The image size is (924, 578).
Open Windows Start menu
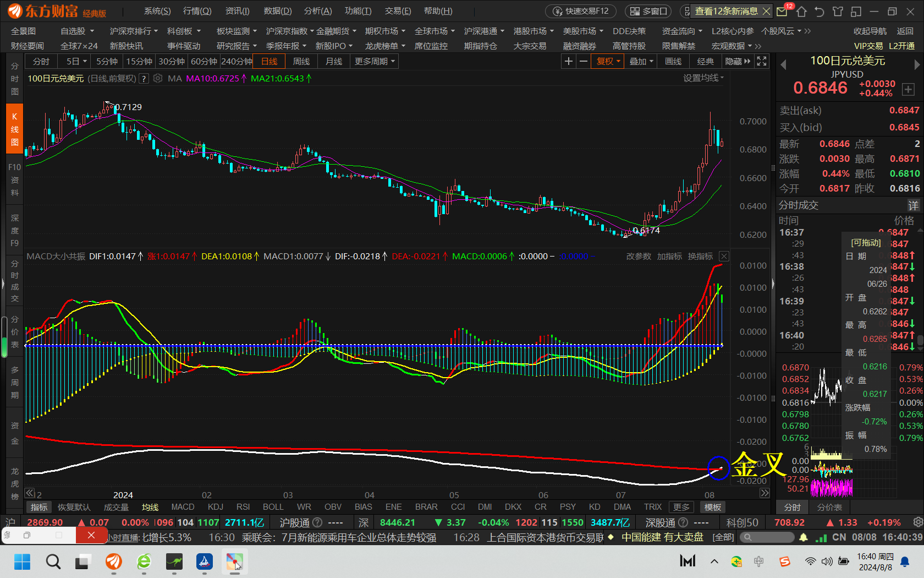click(x=22, y=561)
